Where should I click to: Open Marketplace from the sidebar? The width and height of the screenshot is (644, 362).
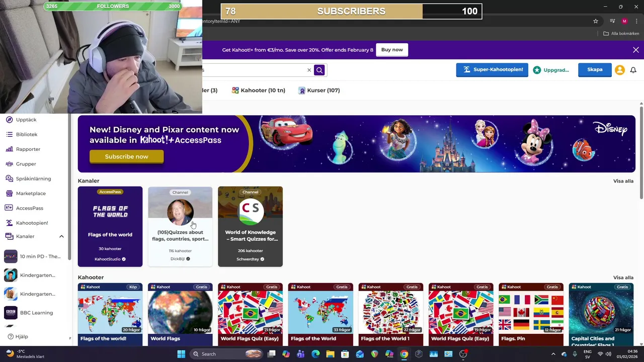[31, 193]
